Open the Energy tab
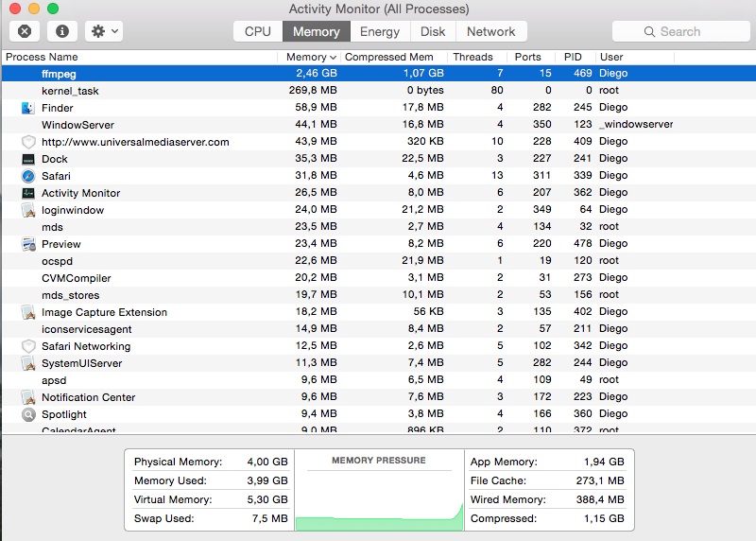This screenshot has height=541, width=756. 380,31
